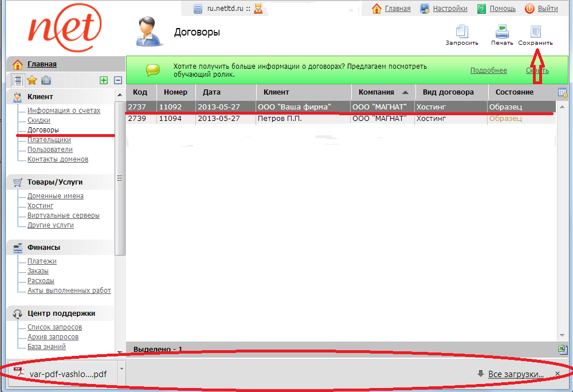Click the sidebar vertical scrollbar handle
573x392 pixels.
tap(120, 178)
